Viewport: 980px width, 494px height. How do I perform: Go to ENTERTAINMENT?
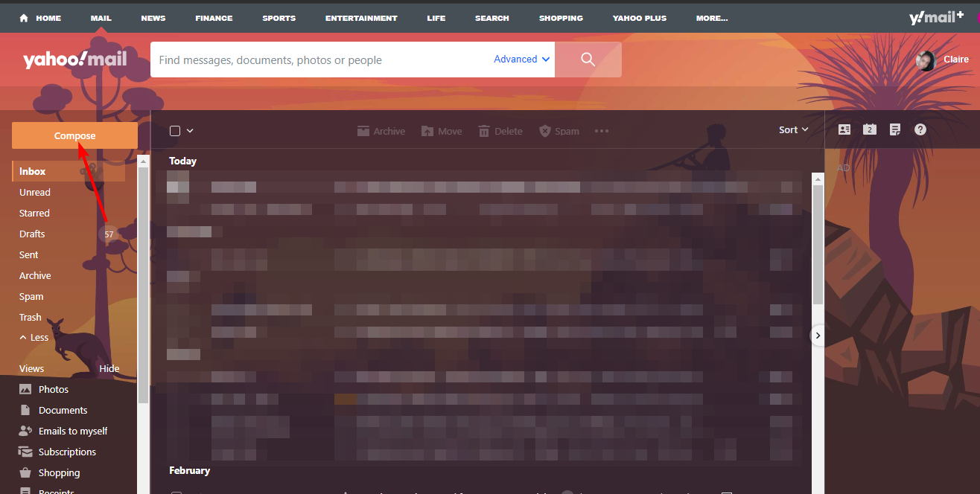(361, 18)
